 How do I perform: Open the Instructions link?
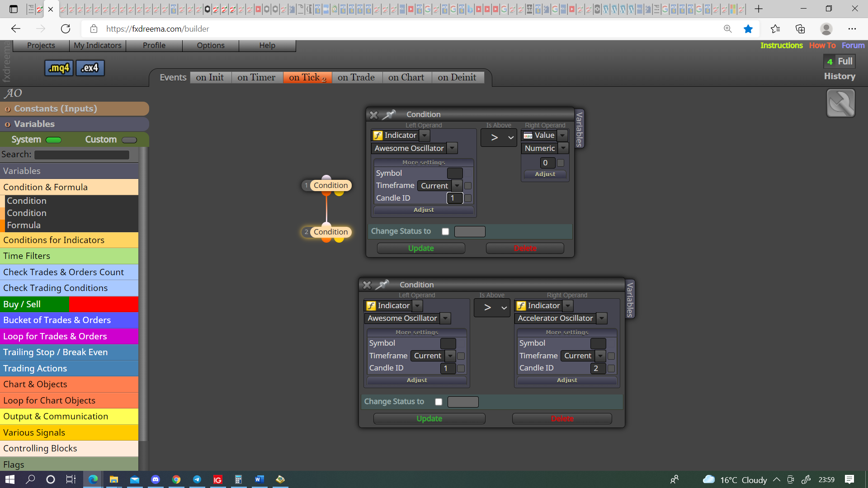(x=781, y=45)
